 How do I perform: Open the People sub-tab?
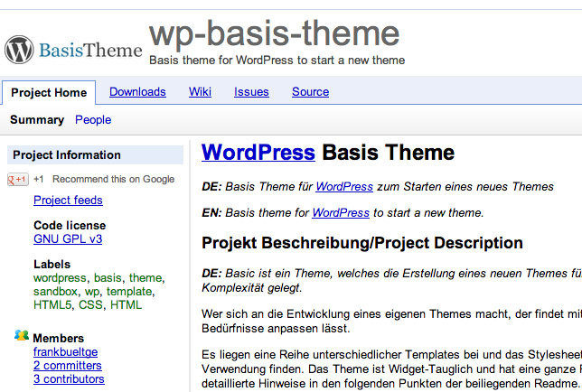pos(93,120)
